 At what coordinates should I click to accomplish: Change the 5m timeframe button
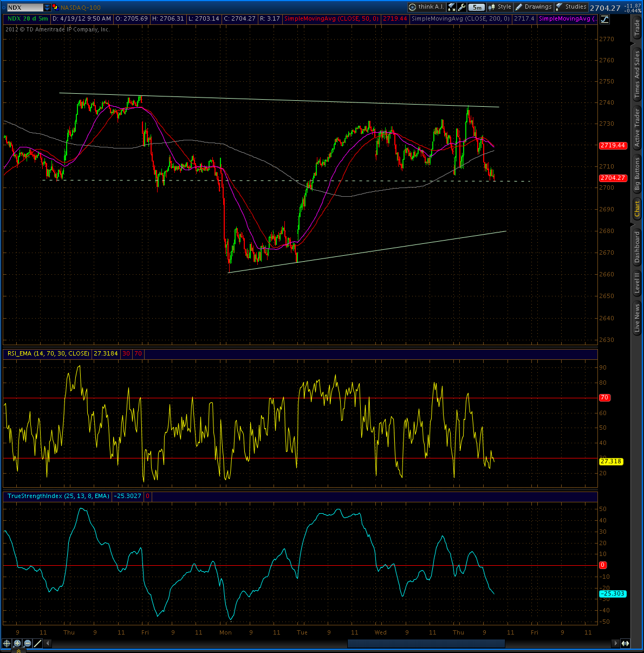pos(477,8)
